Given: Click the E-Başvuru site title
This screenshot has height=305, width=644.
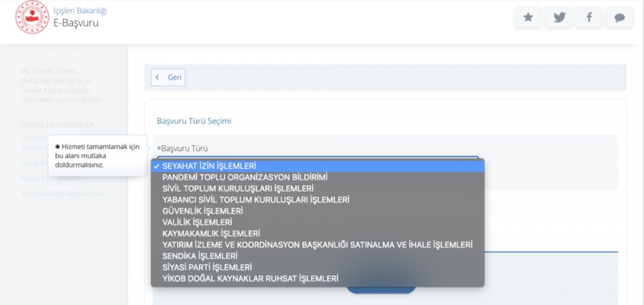Looking at the screenshot, I should [76, 23].
